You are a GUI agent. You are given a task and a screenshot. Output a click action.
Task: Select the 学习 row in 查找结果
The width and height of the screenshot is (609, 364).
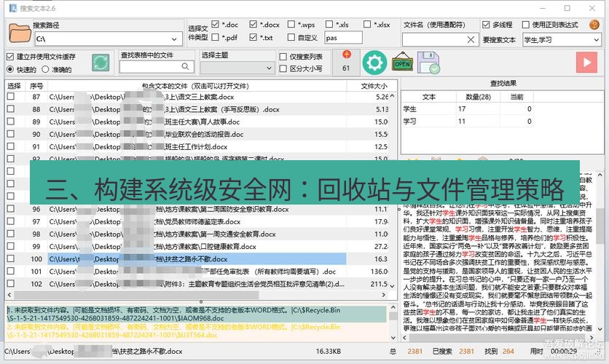pyautogui.click(x=467, y=122)
